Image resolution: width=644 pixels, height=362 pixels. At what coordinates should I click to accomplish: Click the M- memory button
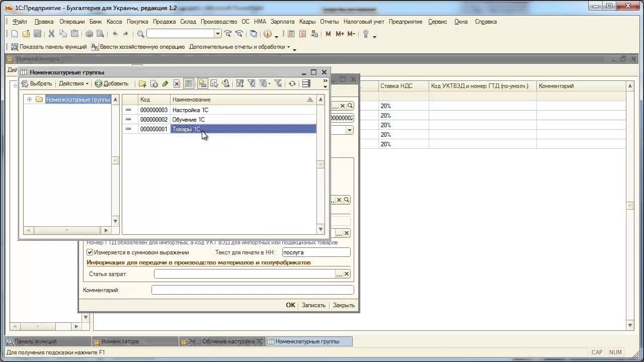351,34
